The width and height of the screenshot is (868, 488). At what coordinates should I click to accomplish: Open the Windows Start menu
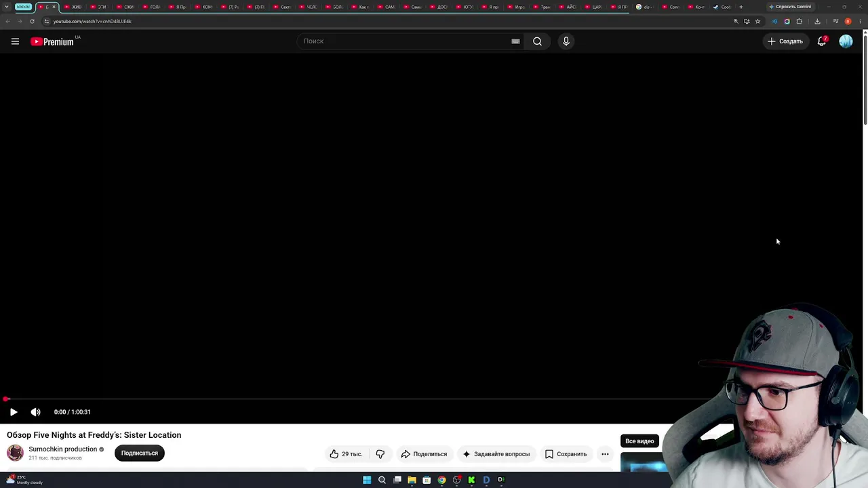(367, 480)
